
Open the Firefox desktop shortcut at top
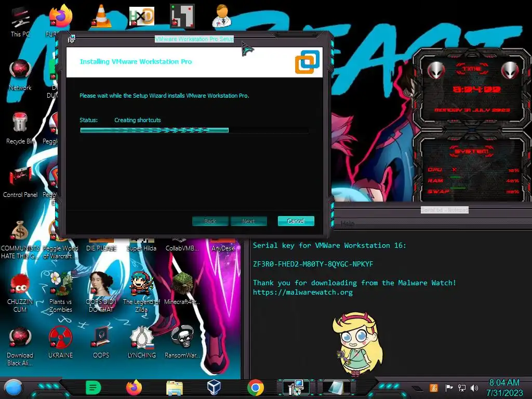click(x=60, y=16)
